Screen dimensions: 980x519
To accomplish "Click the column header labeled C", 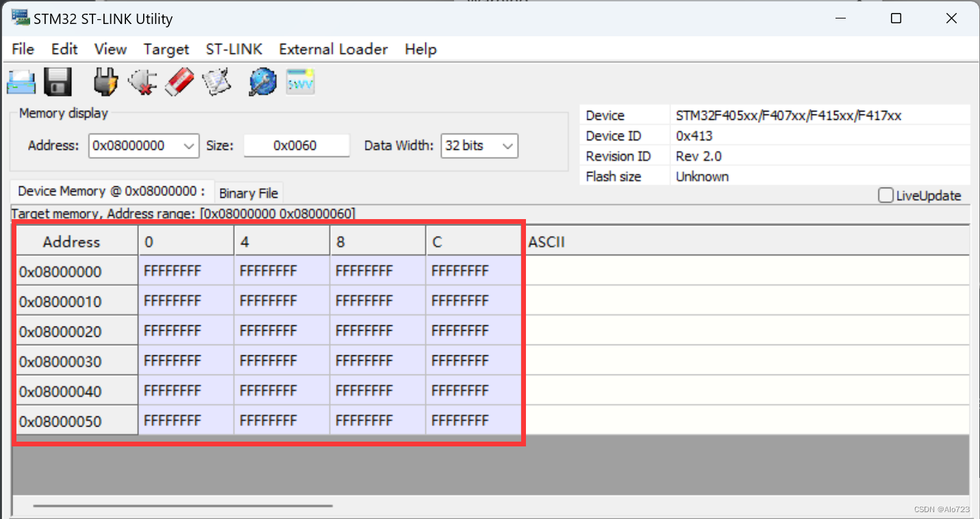I will [x=474, y=241].
